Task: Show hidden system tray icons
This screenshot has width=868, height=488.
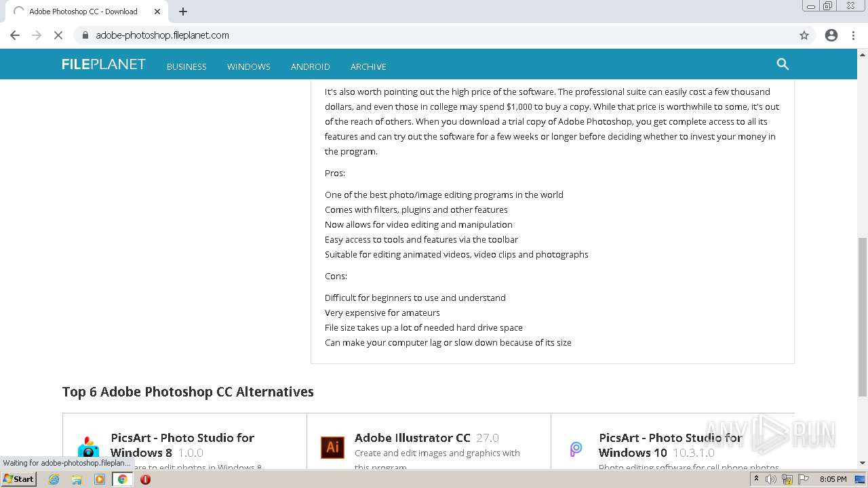Action: coord(756,479)
